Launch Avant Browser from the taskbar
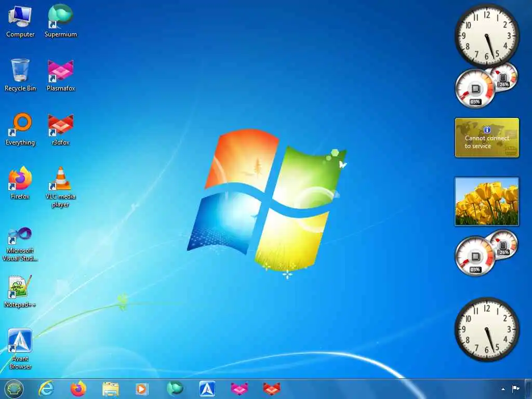Screen dimensions: 532x399 point(207,389)
